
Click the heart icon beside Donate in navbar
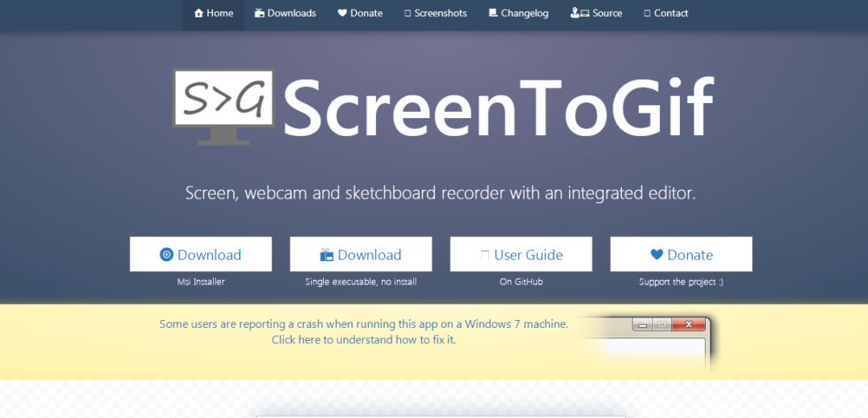(x=342, y=14)
